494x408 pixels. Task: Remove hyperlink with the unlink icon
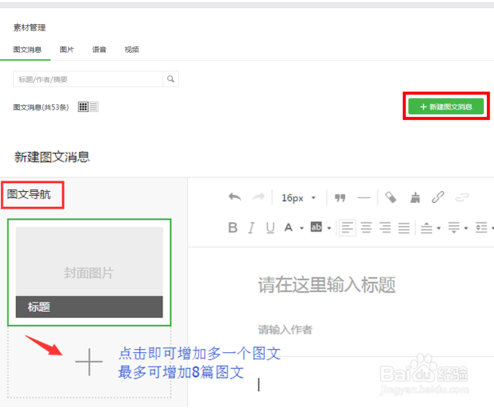(x=462, y=197)
